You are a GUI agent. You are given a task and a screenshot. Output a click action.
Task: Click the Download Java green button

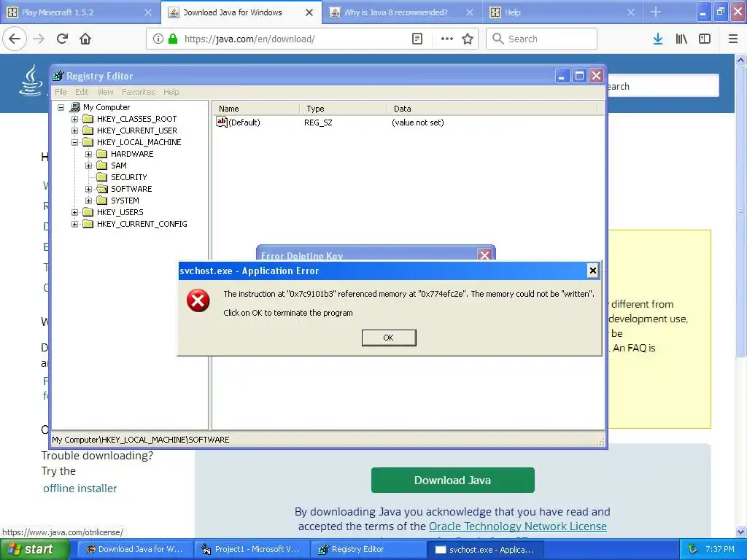452,480
